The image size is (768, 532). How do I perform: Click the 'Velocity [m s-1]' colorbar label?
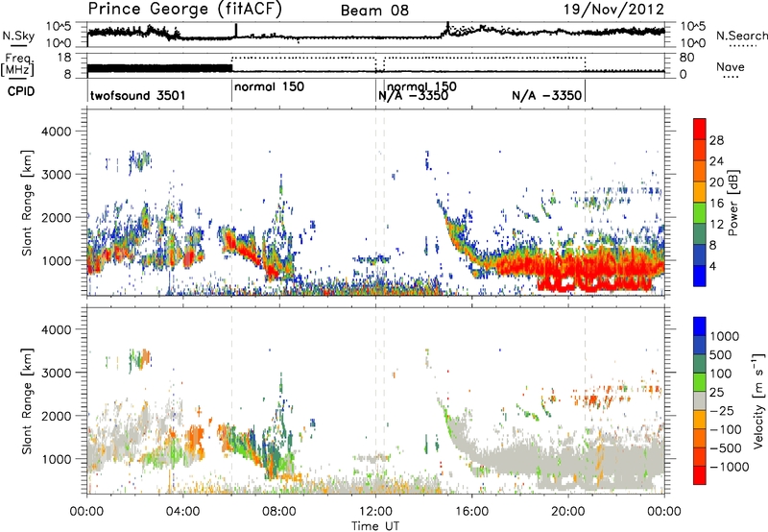758,400
